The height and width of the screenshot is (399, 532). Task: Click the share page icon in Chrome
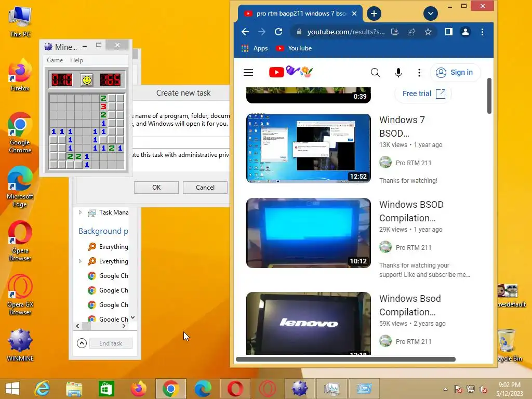[x=411, y=32]
